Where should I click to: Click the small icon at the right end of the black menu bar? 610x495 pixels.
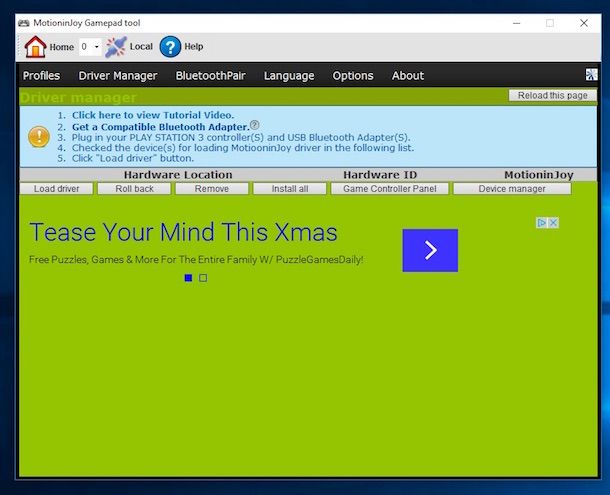point(591,75)
